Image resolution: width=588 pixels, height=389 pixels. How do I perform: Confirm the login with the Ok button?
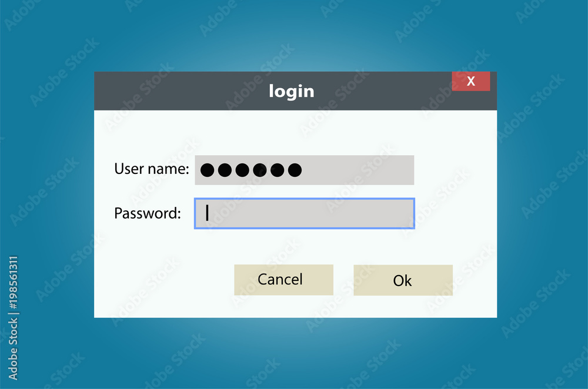(x=403, y=280)
